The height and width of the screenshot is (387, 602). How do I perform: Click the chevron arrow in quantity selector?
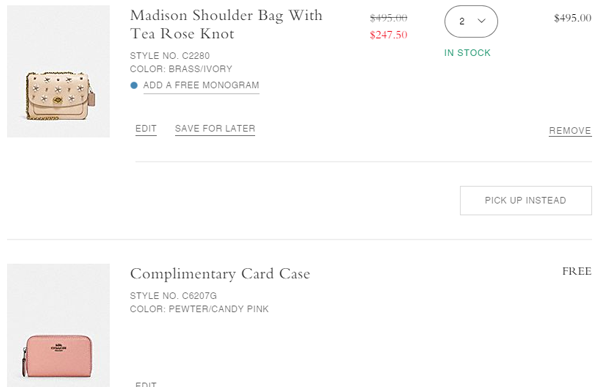click(x=481, y=21)
